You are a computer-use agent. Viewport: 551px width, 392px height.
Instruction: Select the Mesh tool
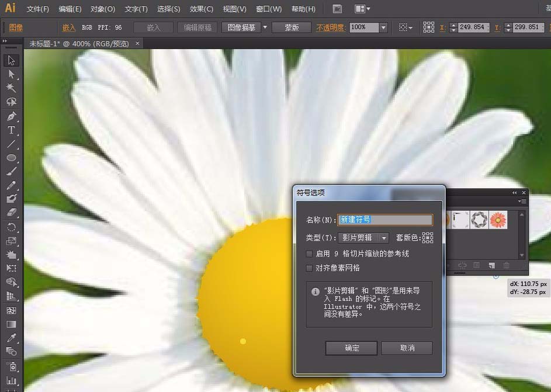pyautogui.click(x=11, y=310)
